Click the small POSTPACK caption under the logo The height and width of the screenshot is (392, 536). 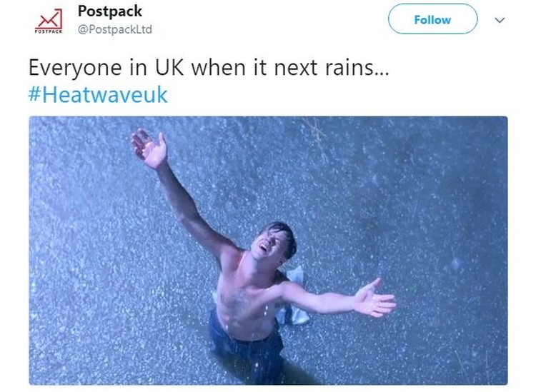point(49,31)
